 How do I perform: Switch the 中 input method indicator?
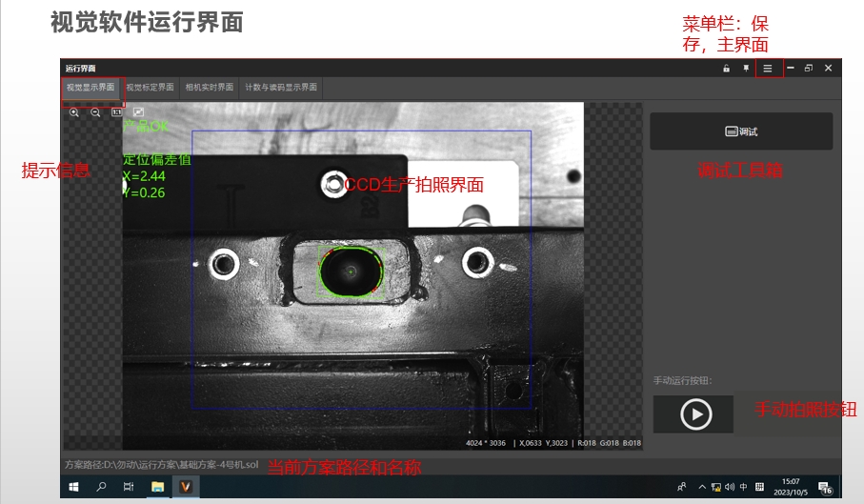[x=743, y=487]
